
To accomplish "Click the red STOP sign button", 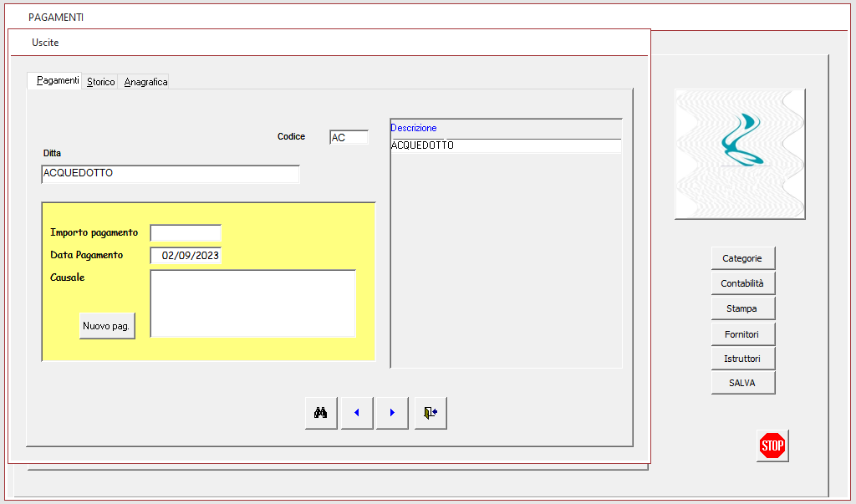I will coord(772,445).
